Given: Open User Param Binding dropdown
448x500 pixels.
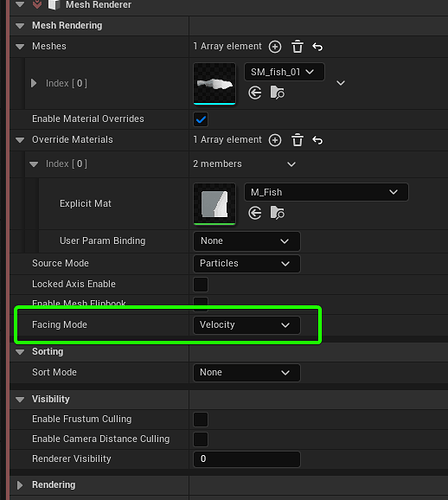Looking at the screenshot, I should [x=247, y=241].
